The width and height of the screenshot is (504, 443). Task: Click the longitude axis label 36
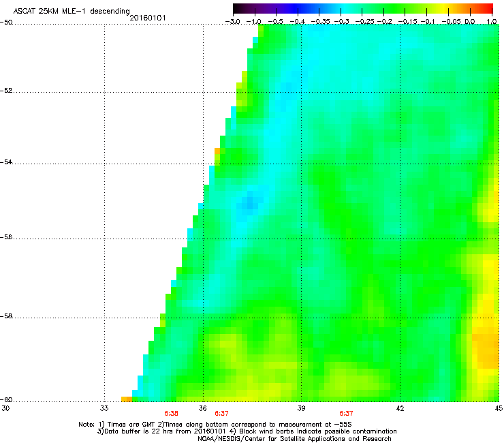(202, 408)
